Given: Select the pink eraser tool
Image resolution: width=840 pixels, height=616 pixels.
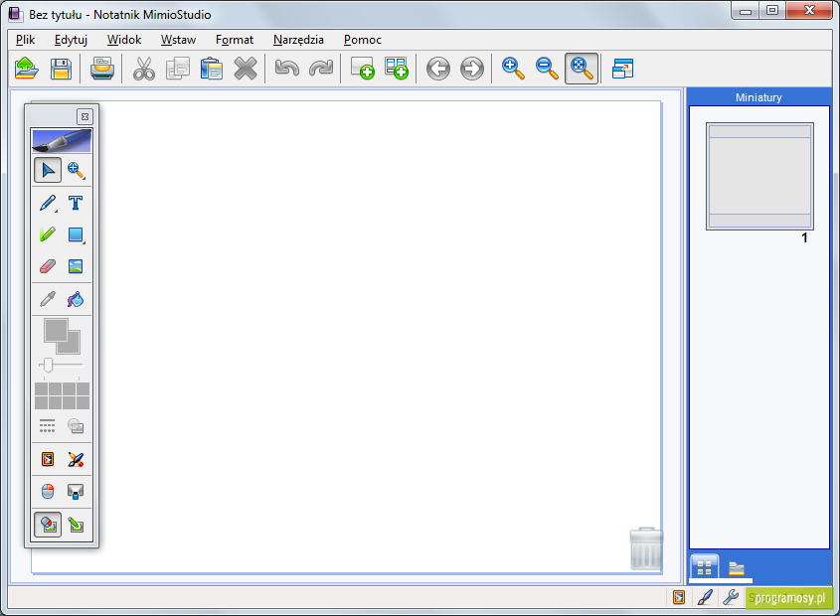Looking at the screenshot, I should click(48, 266).
